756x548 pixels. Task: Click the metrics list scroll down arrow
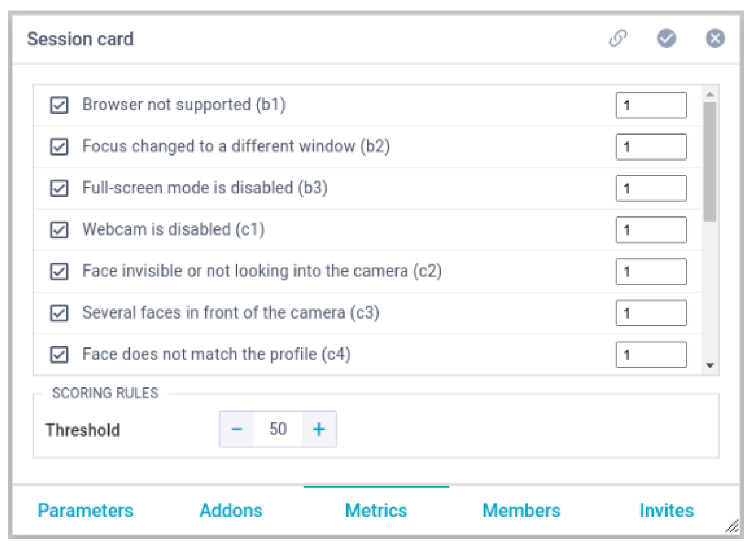tap(710, 365)
